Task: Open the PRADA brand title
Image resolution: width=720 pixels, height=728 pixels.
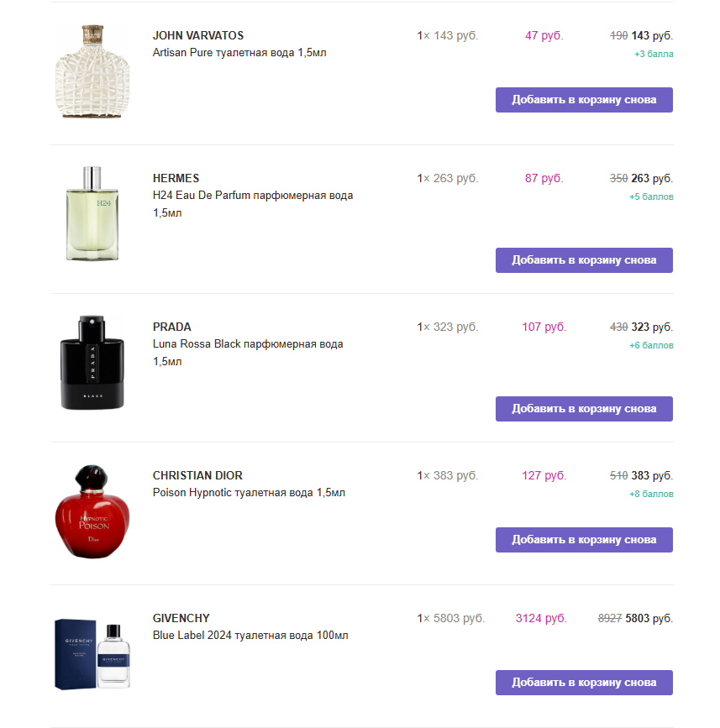Action: [171, 327]
